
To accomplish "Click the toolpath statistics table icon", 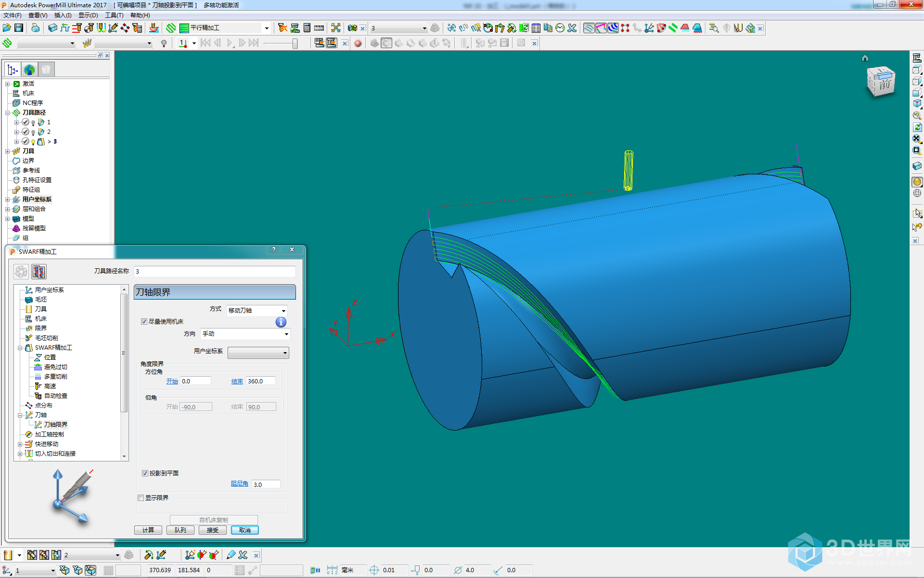I will click(536, 28).
